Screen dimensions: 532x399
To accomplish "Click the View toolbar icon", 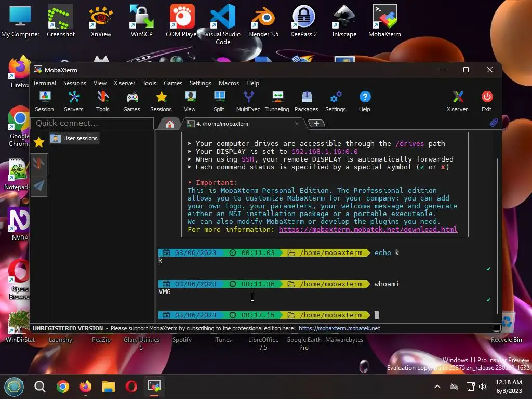I will click(x=190, y=101).
